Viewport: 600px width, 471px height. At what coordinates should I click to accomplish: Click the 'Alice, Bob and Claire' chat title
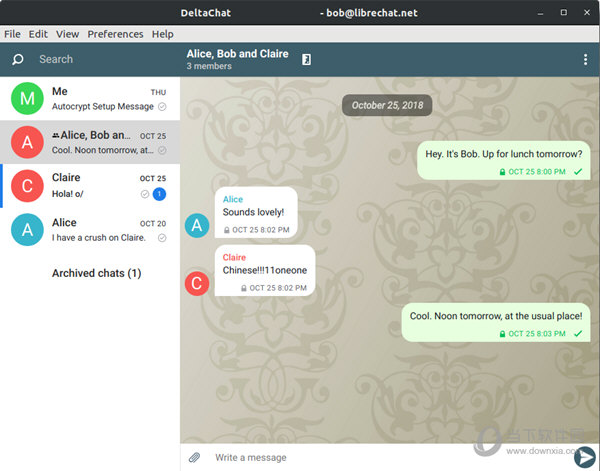coord(238,54)
